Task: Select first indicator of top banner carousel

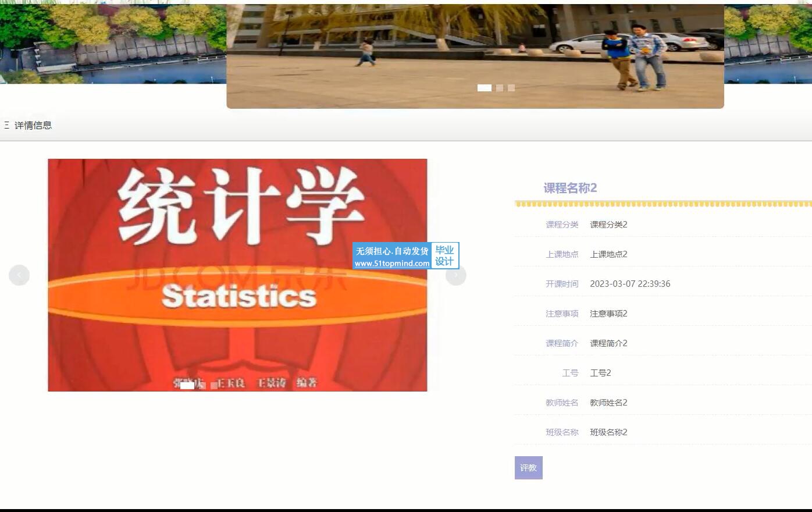Action: click(x=485, y=88)
